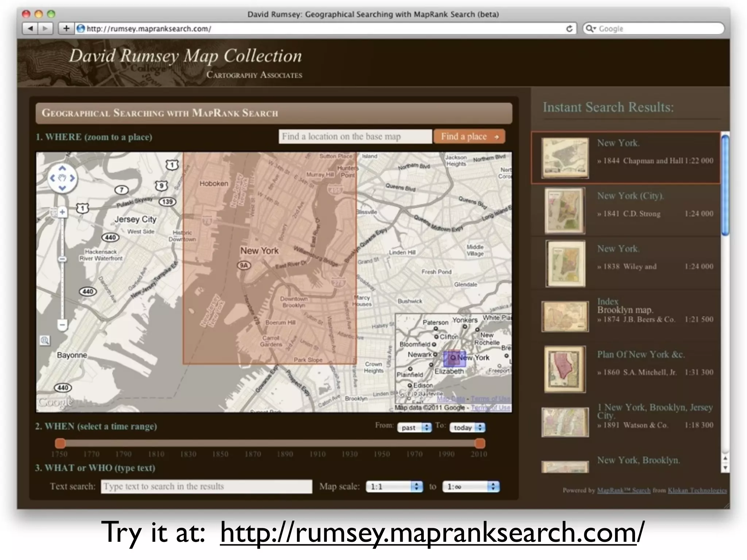Click the globe site icon in address bar
The image size is (747, 560).
[x=81, y=28]
